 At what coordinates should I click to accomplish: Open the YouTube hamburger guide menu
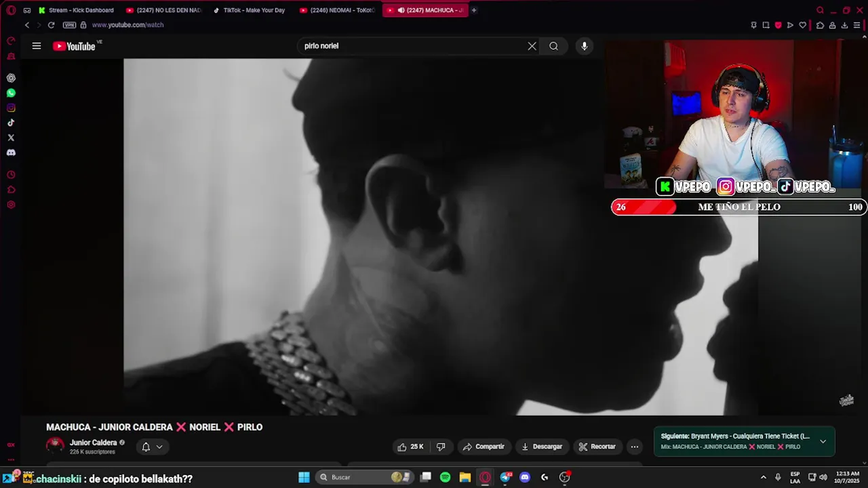[x=37, y=46]
